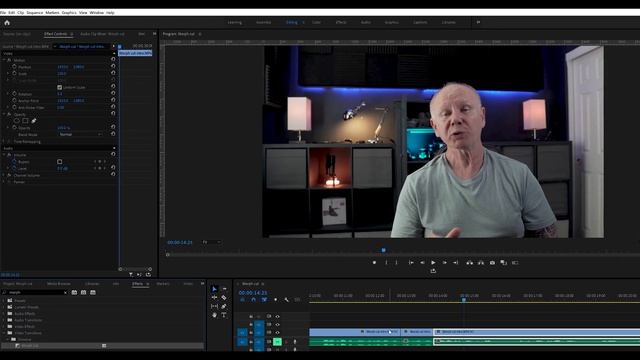Toggle Snap in timeline
Screen dimensions: 640x360
click(x=253, y=300)
